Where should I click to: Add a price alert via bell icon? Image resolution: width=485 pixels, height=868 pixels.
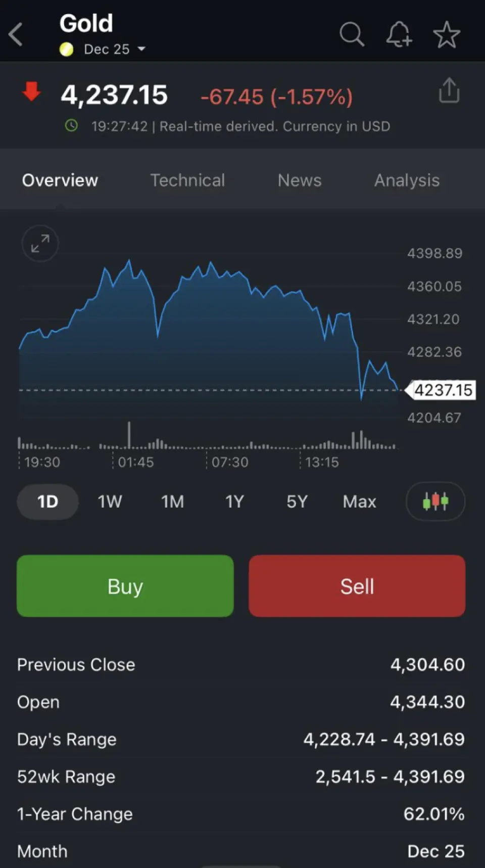(x=399, y=35)
